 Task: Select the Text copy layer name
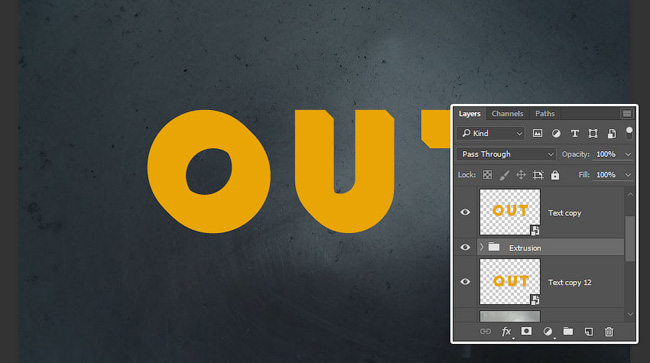click(565, 213)
